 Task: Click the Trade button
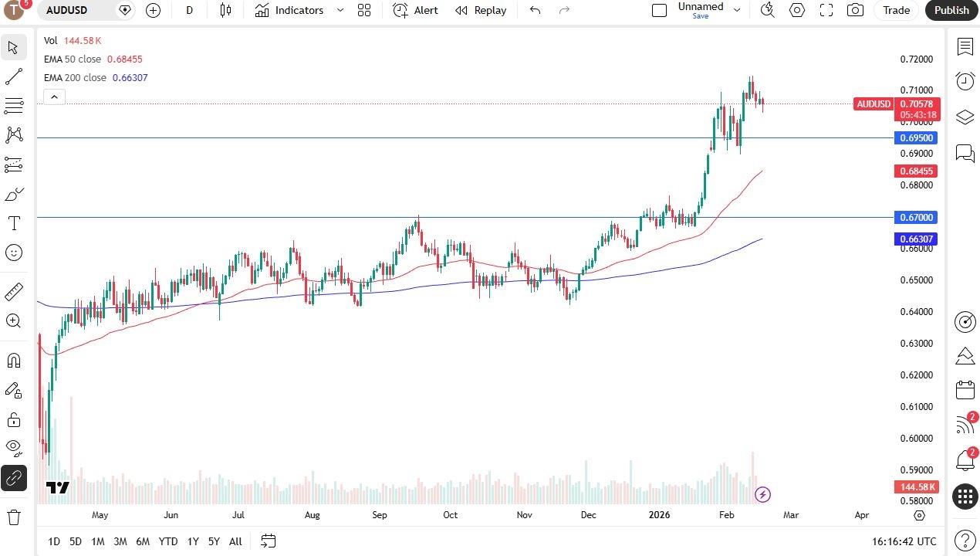coord(896,10)
